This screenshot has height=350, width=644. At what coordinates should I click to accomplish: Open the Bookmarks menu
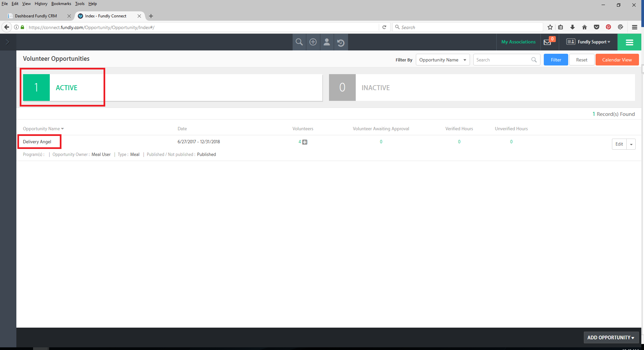tap(61, 4)
